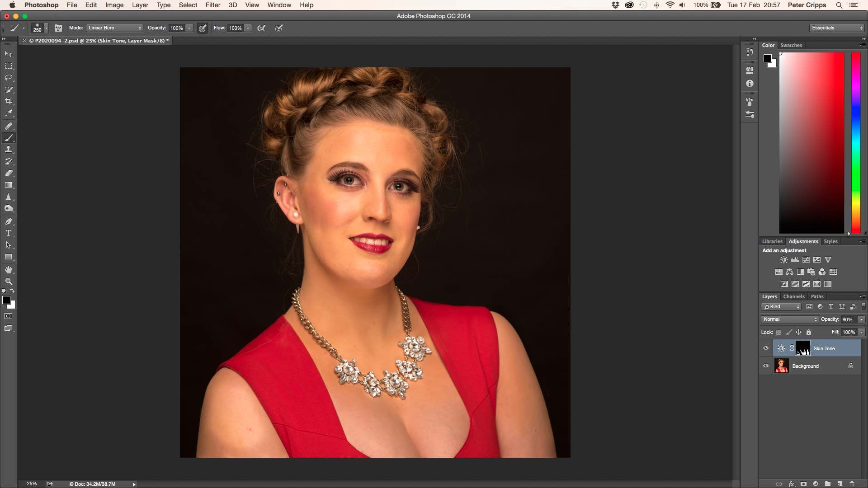Open the layer blend mode dropdown
This screenshot has width=868, height=488.
tap(790, 319)
